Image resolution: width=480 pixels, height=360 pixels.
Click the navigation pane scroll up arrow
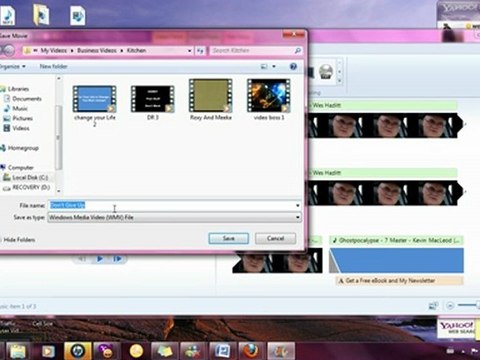click(59, 78)
